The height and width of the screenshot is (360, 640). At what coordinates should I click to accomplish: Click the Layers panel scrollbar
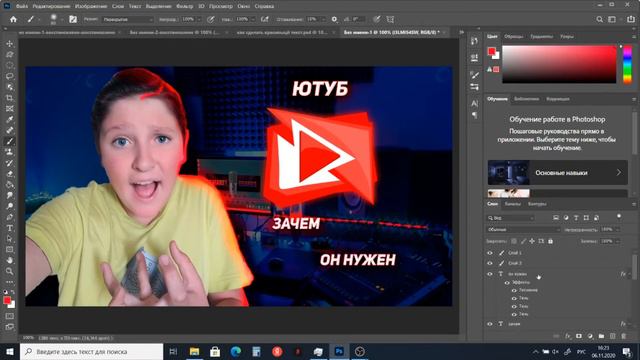(x=634, y=267)
